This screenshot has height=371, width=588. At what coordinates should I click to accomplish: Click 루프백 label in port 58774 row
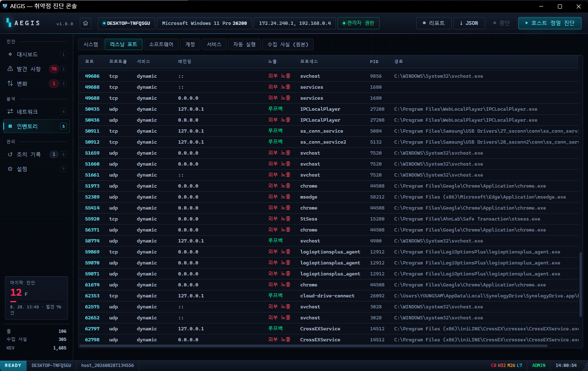point(275,241)
